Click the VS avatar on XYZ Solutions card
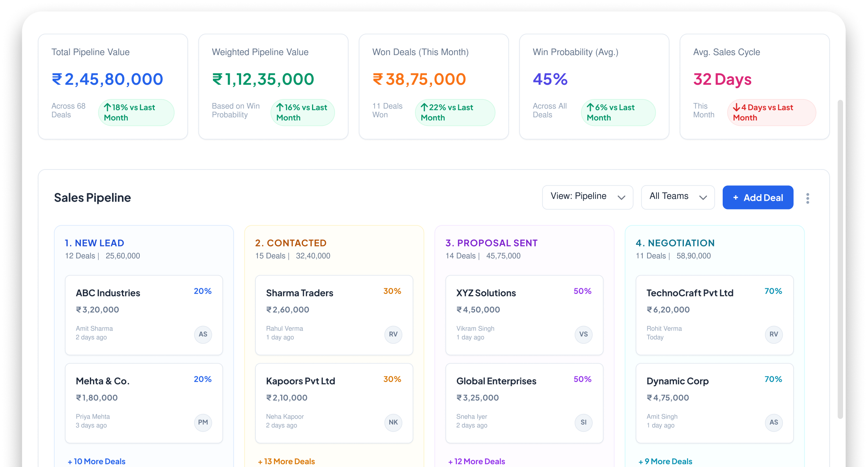868x467 pixels. 583,334
